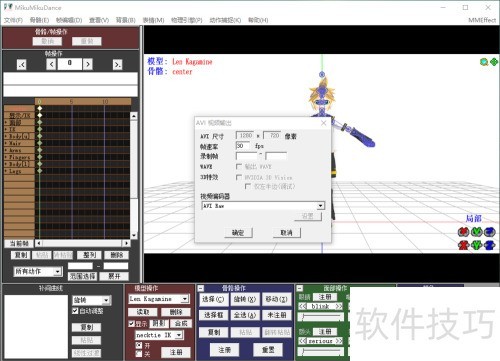The image size is (500, 361).
Task: Step back one frame with < arrow
Action: click(x=51, y=64)
